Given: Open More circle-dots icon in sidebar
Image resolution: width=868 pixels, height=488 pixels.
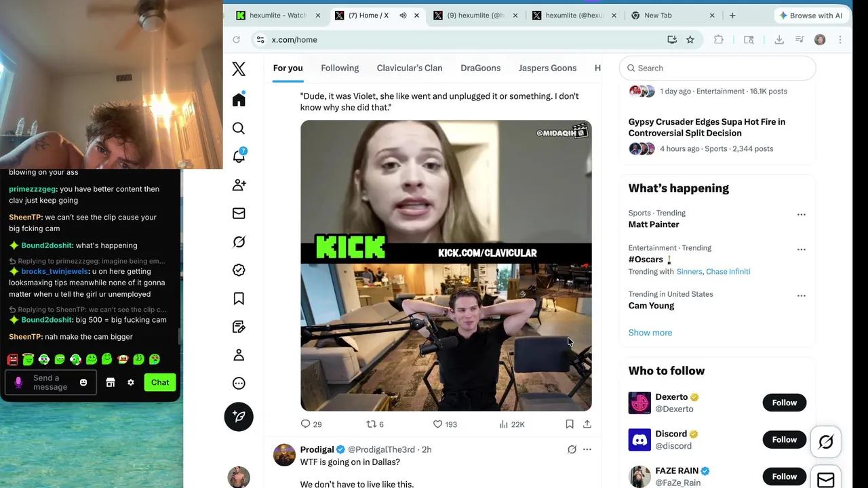Looking at the screenshot, I should [239, 384].
